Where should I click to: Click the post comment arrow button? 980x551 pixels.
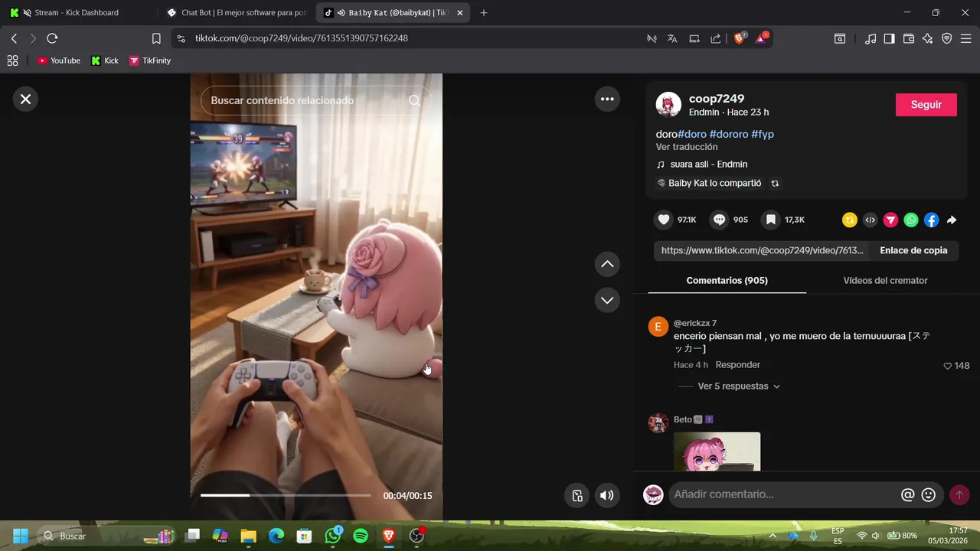(959, 495)
